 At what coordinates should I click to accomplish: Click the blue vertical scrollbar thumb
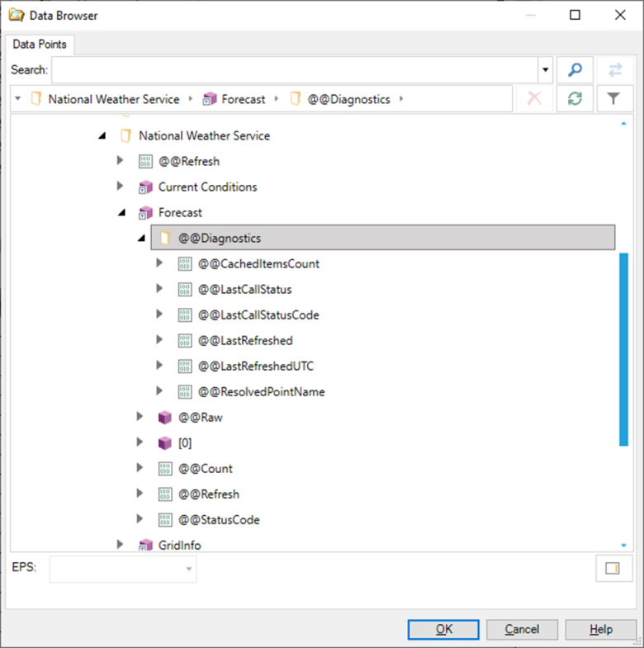(x=623, y=349)
